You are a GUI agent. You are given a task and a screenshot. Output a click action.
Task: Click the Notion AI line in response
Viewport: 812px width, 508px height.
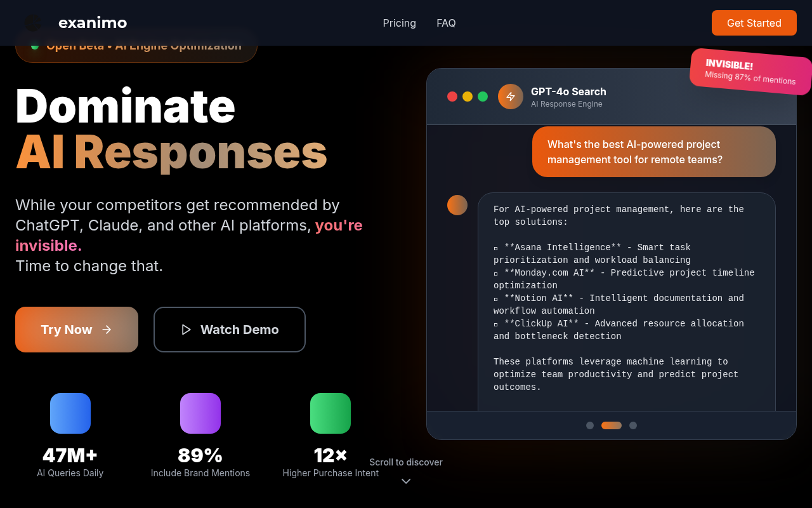click(x=619, y=304)
